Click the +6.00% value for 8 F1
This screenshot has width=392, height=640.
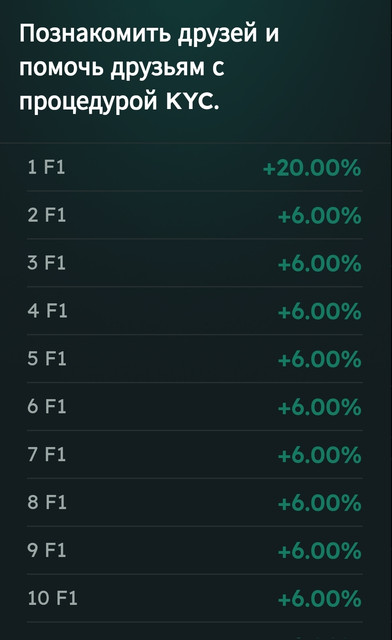point(320,503)
